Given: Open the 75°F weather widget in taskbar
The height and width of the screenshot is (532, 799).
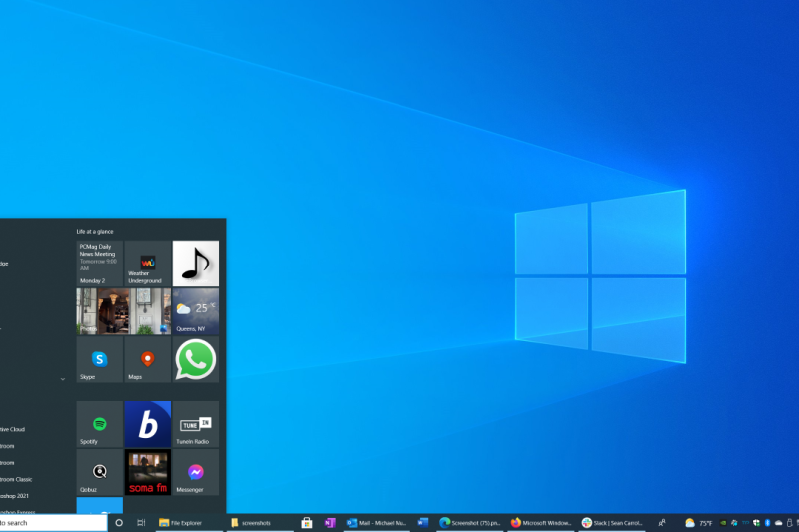Looking at the screenshot, I should tap(698, 523).
